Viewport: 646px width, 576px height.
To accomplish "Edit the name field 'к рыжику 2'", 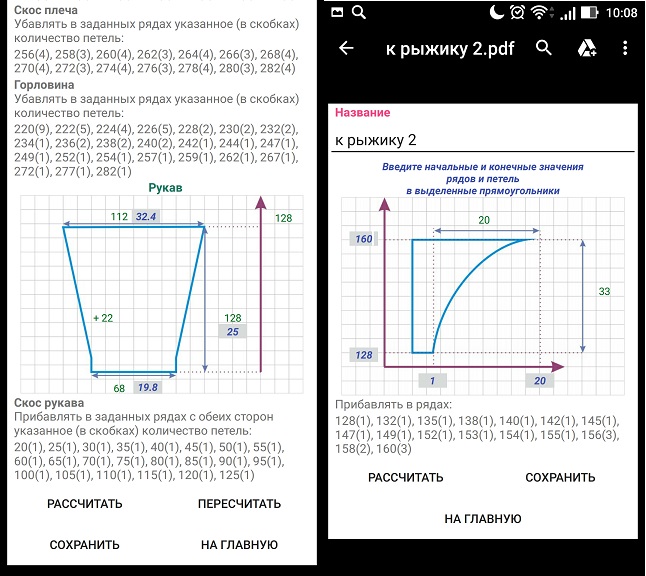I will (x=484, y=139).
